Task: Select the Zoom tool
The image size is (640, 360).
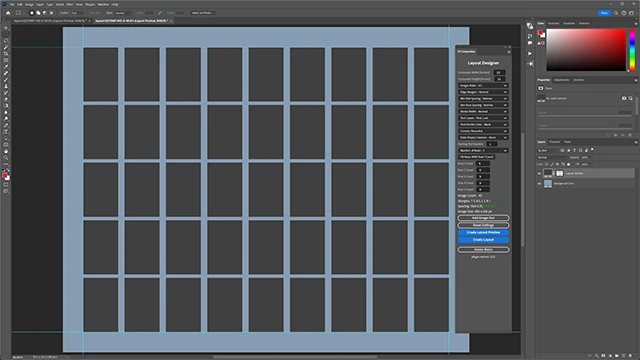Action: click(x=6, y=158)
